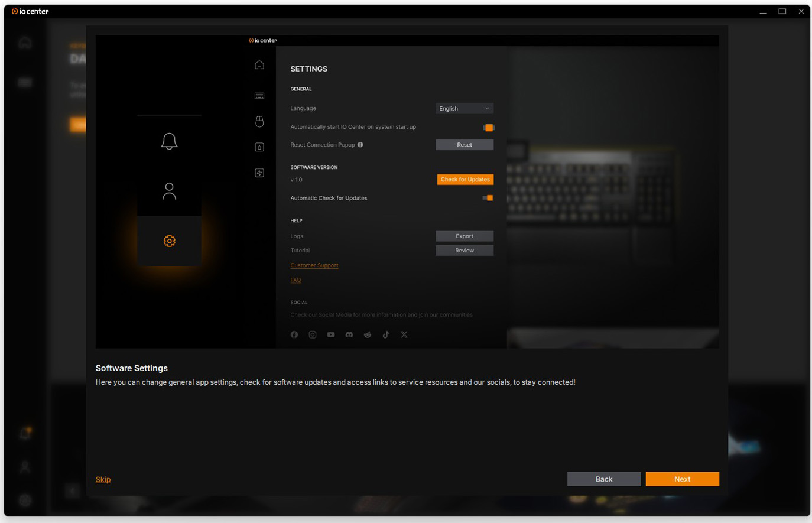Click the notification bell icon
This screenshot has width=812, height=523.
[x=169, y=141]
